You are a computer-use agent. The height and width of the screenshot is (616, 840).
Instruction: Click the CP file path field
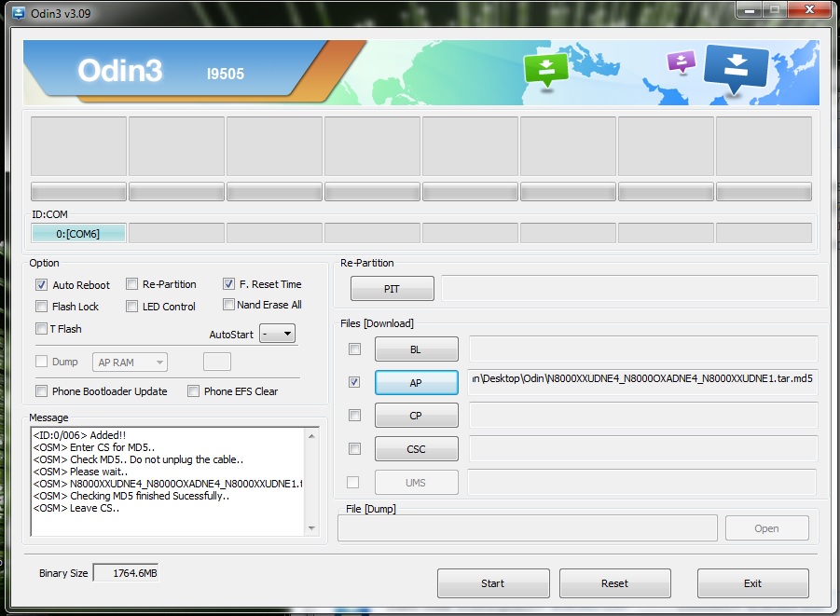point(643,416)
